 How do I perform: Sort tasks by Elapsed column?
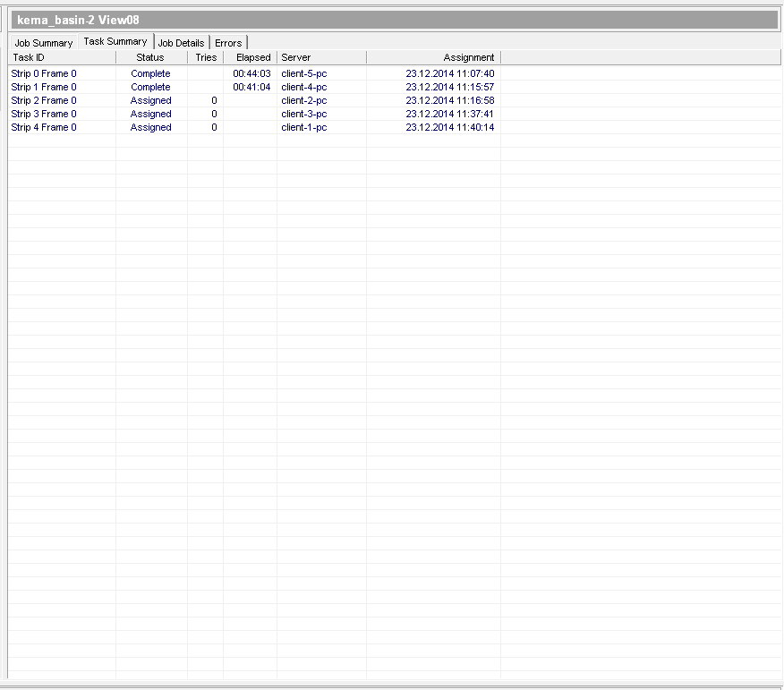click(x=252, y=57)
